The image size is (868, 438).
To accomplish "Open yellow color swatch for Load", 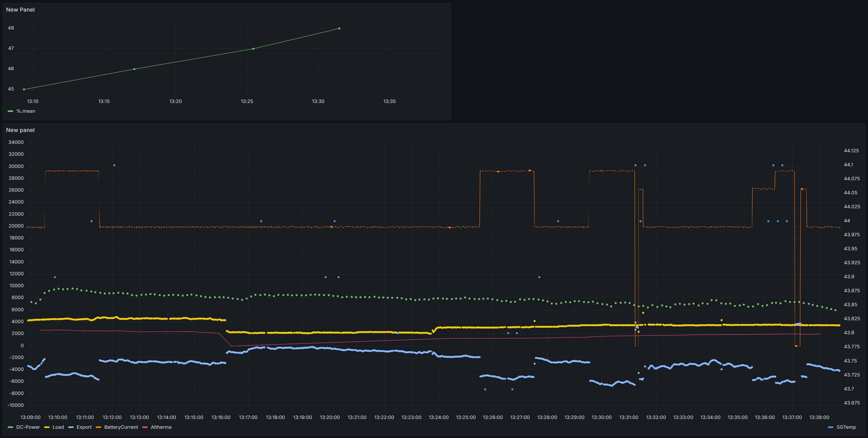I will click(47, 427).
